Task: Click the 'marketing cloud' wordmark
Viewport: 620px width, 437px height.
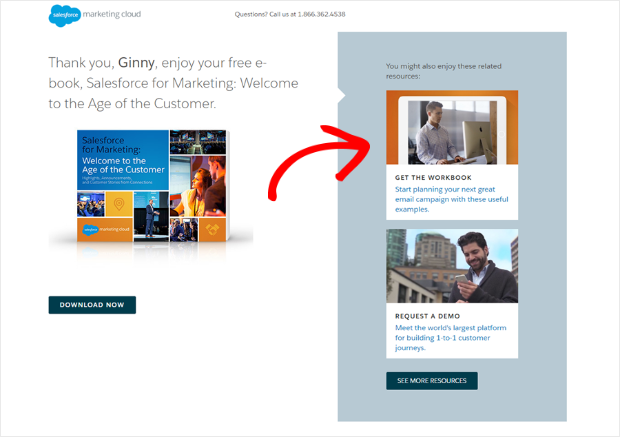Action: pos(112,14)
